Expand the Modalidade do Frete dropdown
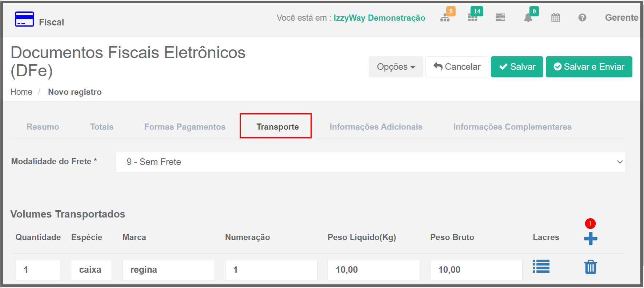The image size is (644, 288). 371,162
